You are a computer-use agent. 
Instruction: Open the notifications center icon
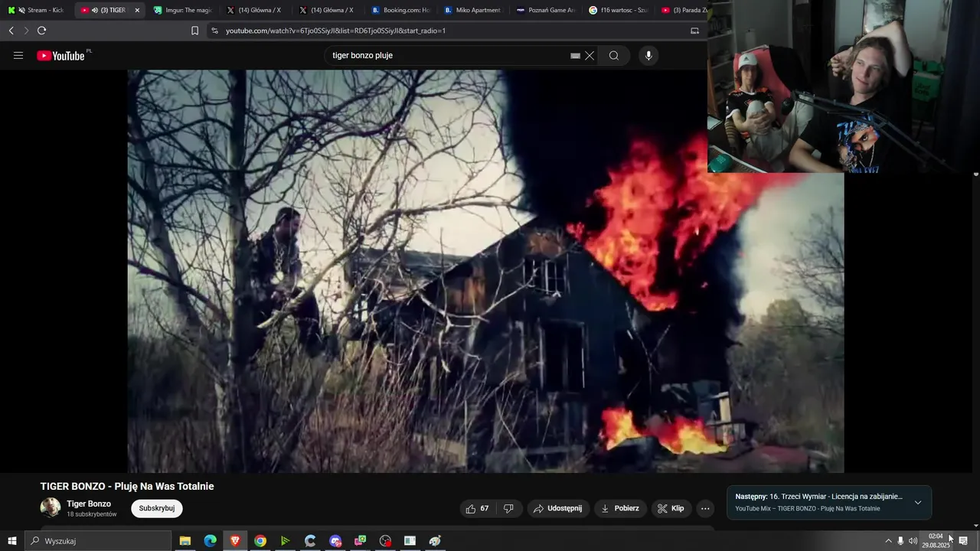pyautogui.click(x=963, y=541)
